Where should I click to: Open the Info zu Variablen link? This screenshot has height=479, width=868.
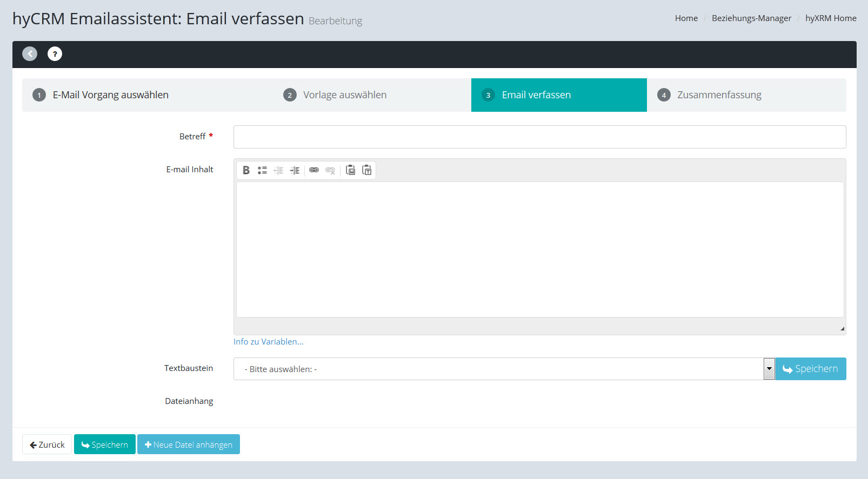[x=268, y=342]
